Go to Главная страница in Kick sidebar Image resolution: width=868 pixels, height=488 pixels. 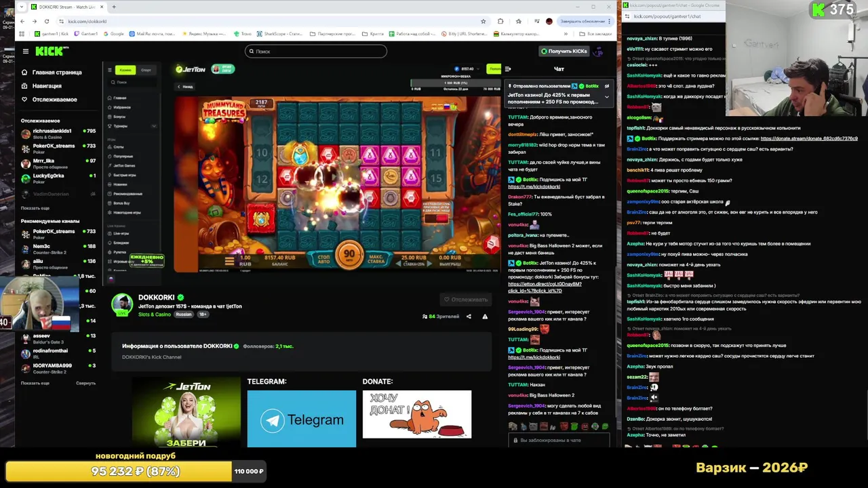52,72
